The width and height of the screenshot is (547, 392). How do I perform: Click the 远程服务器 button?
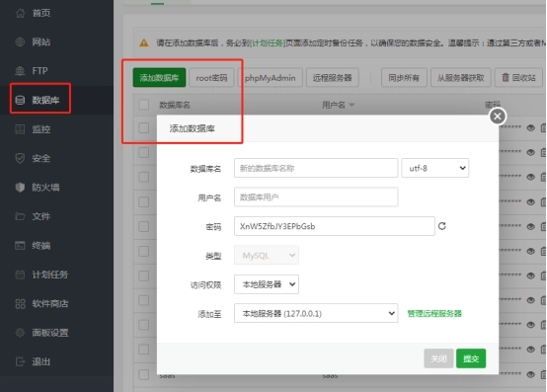(x=332, y=77)
